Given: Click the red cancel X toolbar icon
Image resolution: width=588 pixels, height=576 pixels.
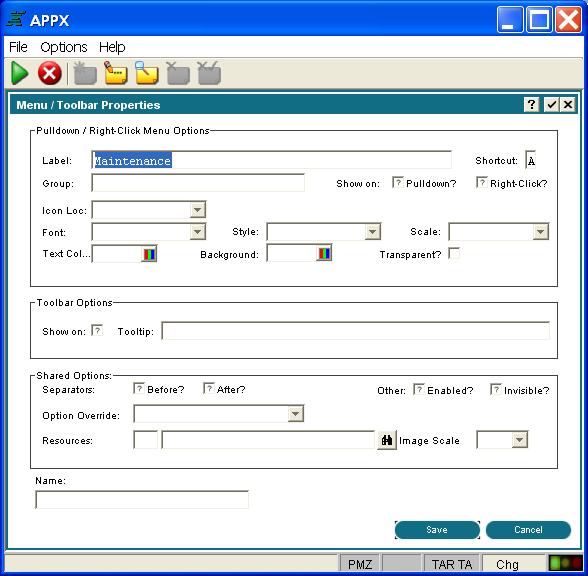Looking at the screenshot, I should click(50, 73).
